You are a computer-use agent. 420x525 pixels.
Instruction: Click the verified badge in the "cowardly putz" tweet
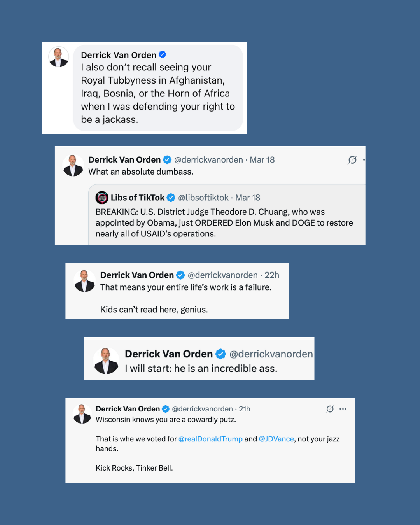166,409
